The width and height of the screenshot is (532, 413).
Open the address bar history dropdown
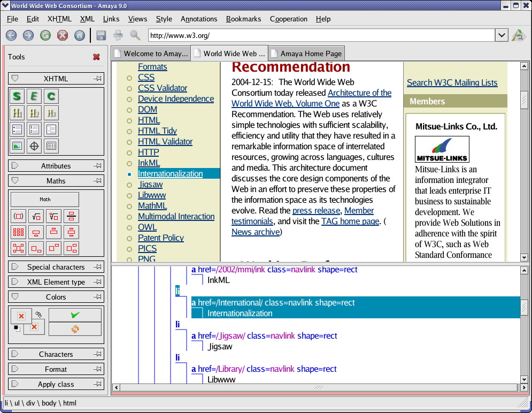click(x=502, y=35)
